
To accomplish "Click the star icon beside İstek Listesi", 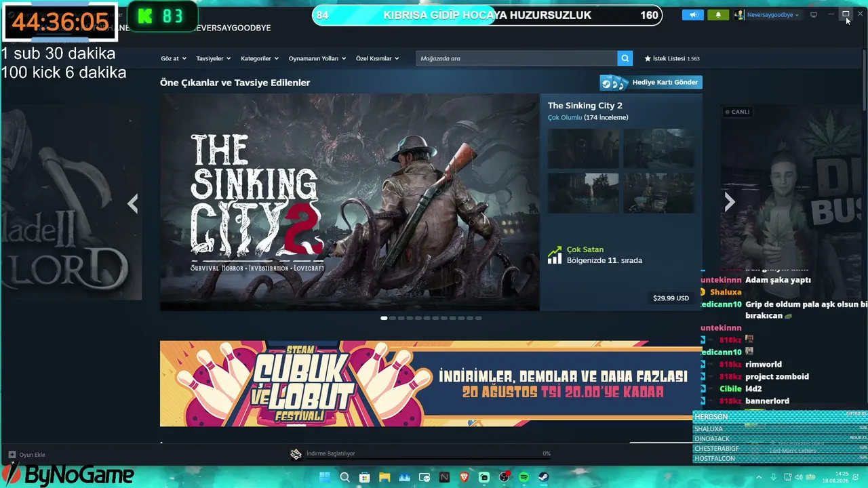I will pyautogui.click(x=648, y=58).
